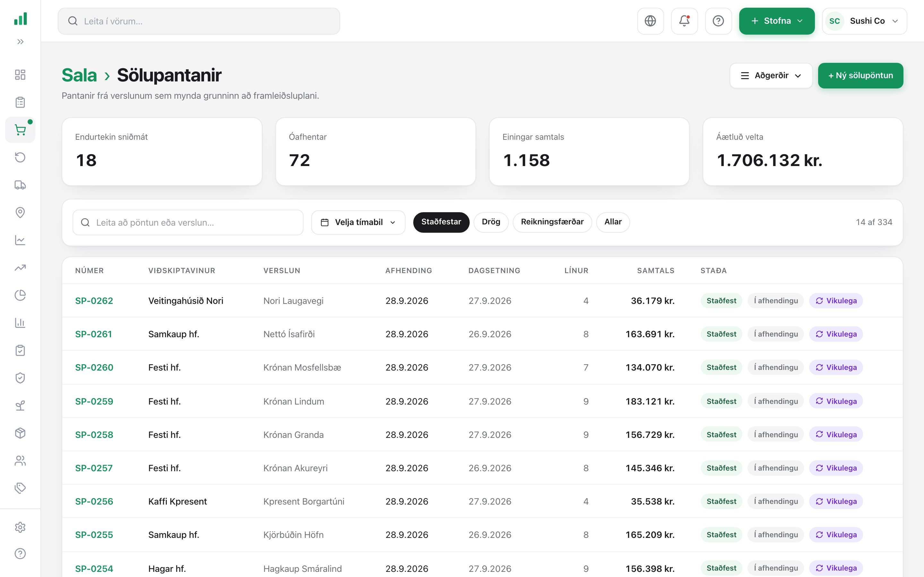Open order SP-0262 link
Screen dimensions: 924x577
[94, 301]
